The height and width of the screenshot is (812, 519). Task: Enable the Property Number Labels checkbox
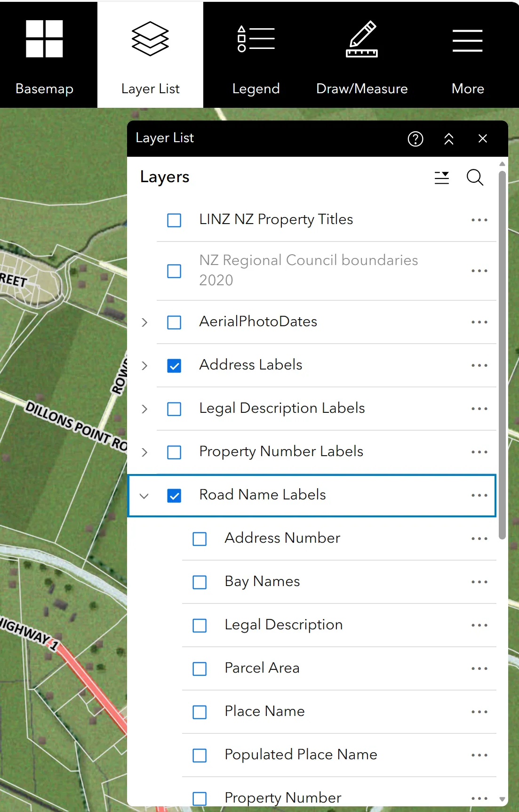(174, 452)
